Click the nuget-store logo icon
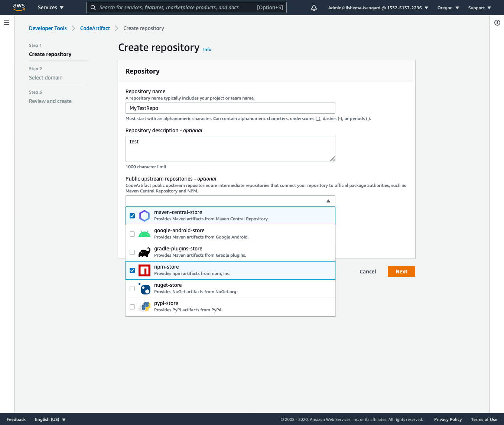 click(144, 289)
